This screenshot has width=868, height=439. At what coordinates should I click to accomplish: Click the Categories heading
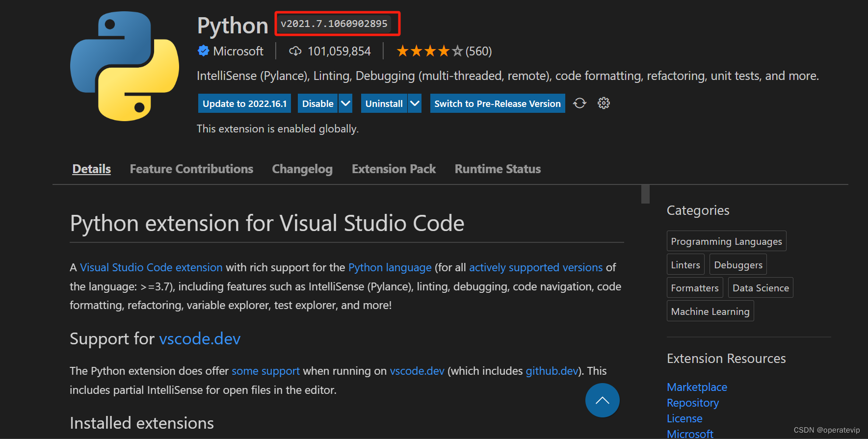click(698, 210)
